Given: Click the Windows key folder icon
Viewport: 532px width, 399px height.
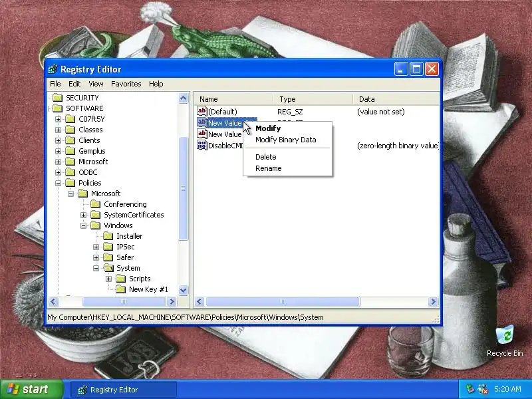Looking at the screenshot, I should click(96, 225).
